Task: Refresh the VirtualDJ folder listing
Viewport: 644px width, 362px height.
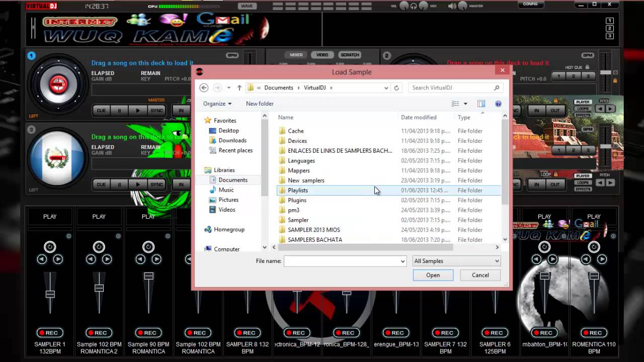Action: 396,87
